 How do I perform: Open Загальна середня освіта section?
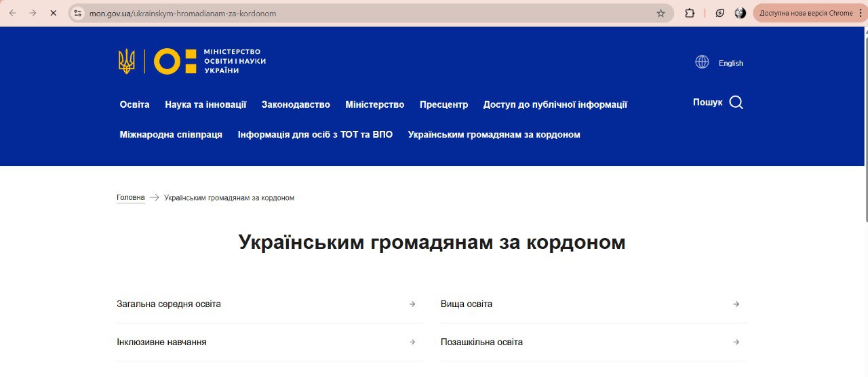pyautogui.click(x=169, y=304)
